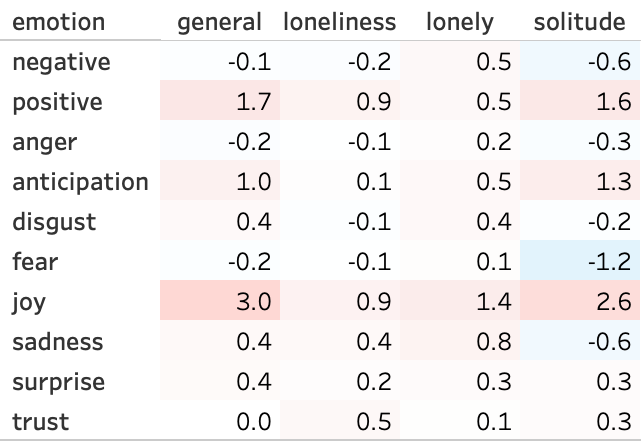
Task: Click the 'loneliness' column header
Action: pyautogui.click(x=339, y=21)
